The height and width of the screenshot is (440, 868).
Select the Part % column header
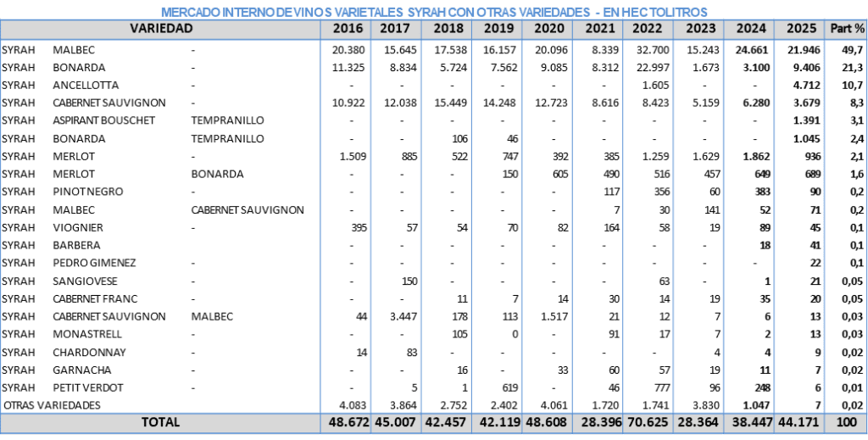[x=847, y=28]
